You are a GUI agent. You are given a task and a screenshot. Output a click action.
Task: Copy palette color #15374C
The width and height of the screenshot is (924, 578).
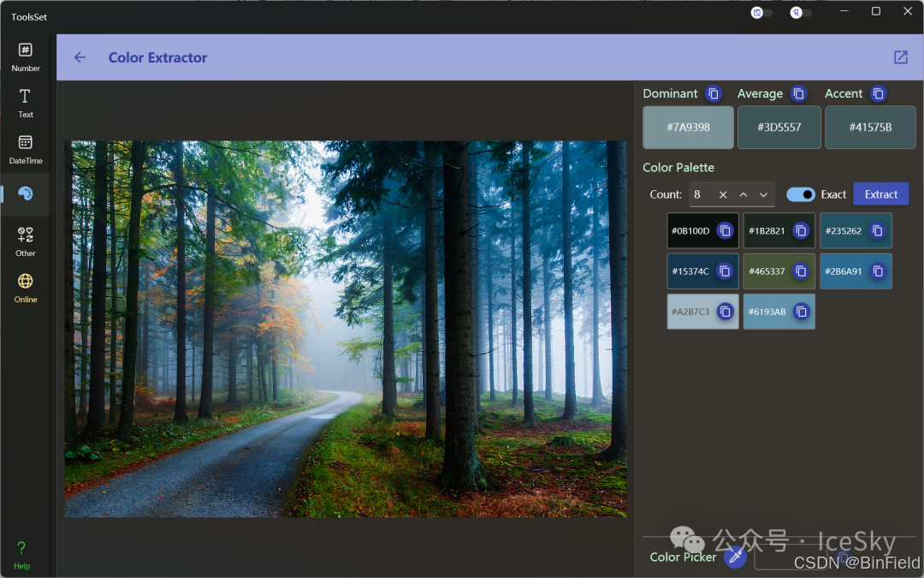(x=725, y=271)
